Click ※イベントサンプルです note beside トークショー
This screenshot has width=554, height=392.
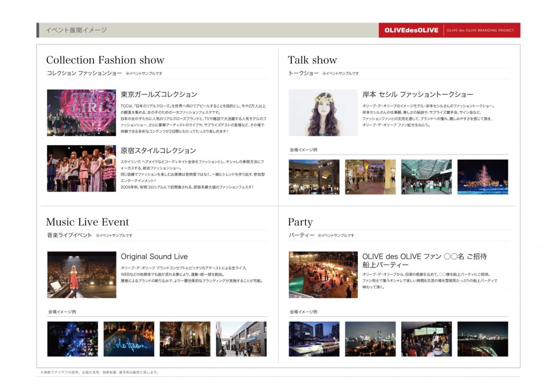point(340,74)
